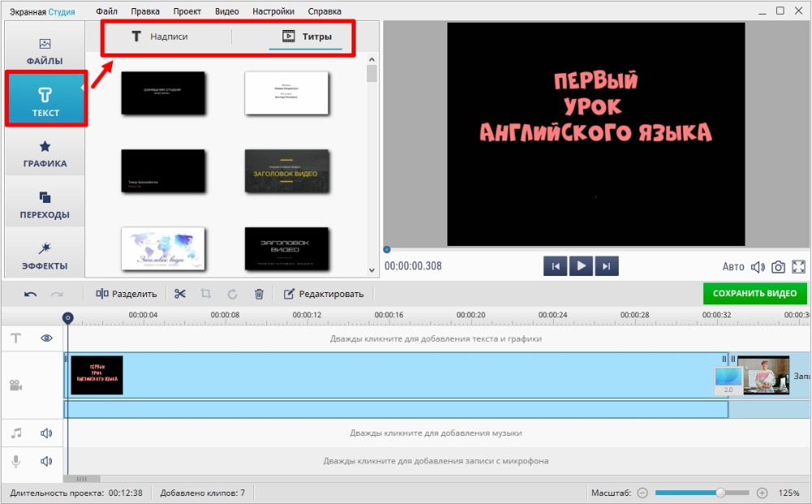Toggle text track visibility eye
Screen dimensions: 812x504
pyautogui.click(x=46, y=338)
